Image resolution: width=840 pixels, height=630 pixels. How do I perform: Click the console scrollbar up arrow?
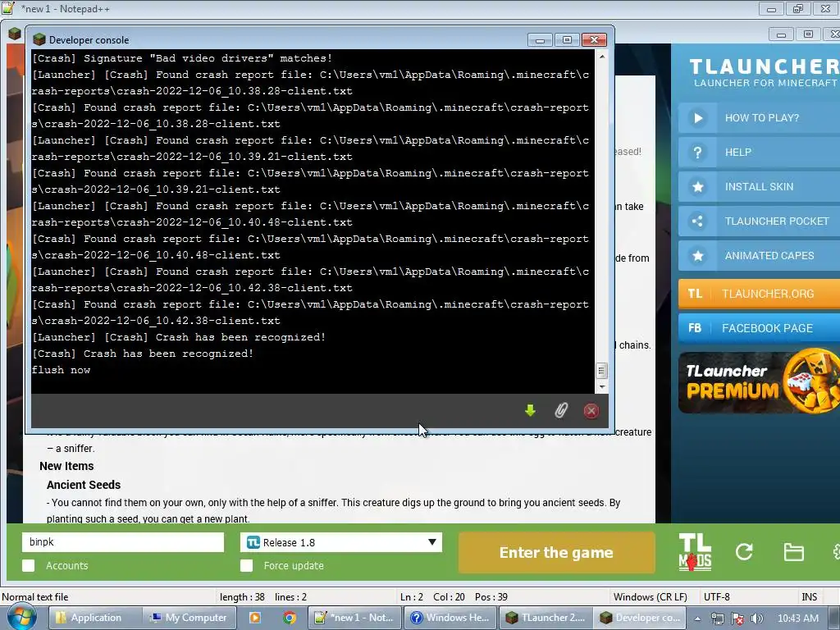pyautogui.click(x=601, y=56)
